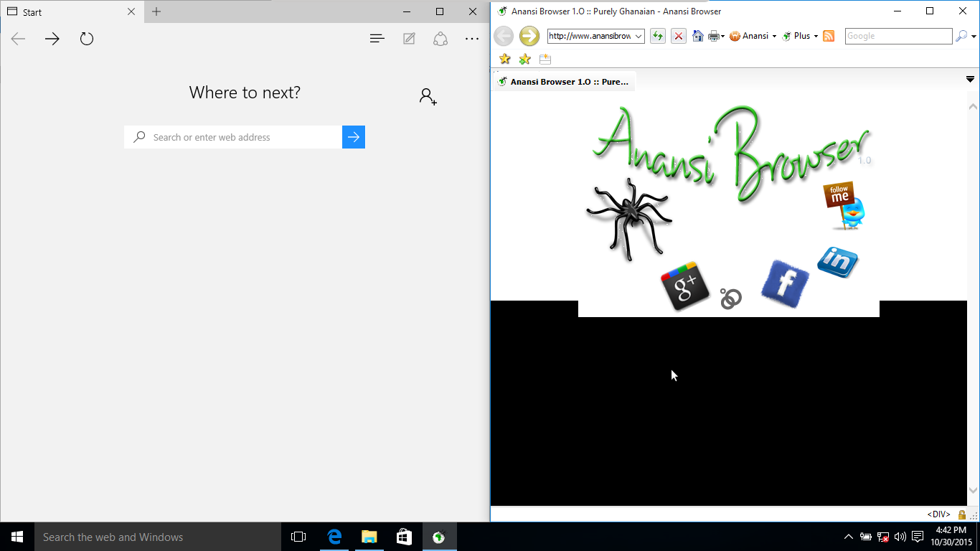Open the Edge Hub icon
Screen dimensions: 980x551
point(377,39)
